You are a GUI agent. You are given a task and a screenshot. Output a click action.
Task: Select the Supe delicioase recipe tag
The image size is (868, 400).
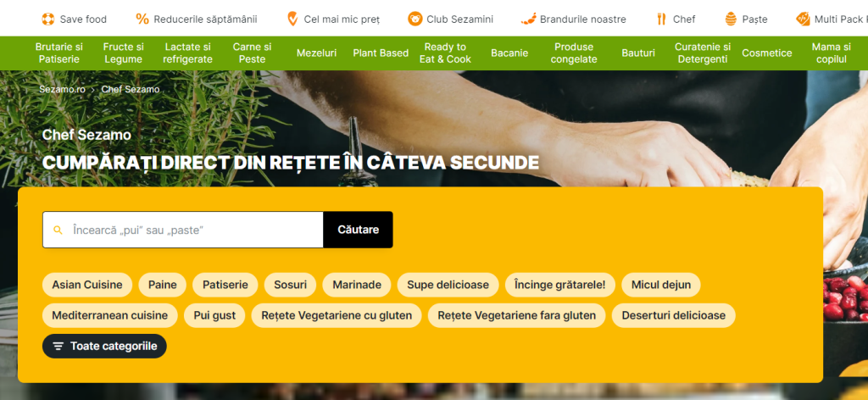pos(448,285)
